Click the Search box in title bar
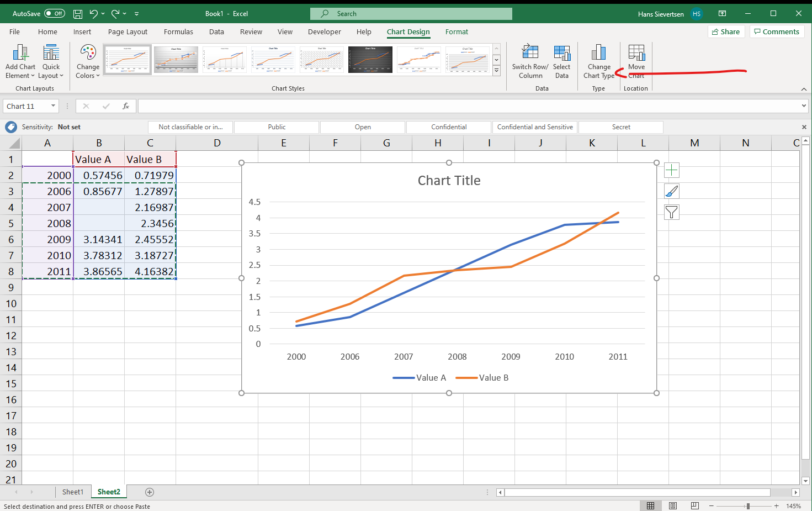The image size is (812, 511). click(411, 14)
